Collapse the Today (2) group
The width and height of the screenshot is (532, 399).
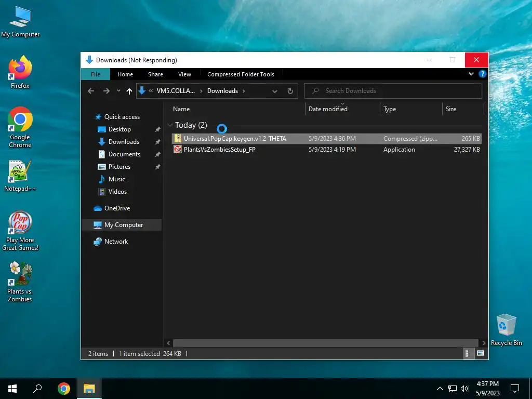coord(170,125)
